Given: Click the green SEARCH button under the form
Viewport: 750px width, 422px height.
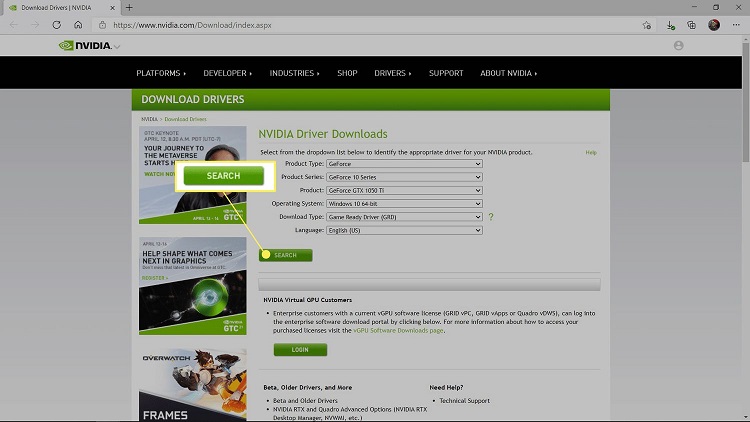Looking at the screenshot, I should click(286, 255).
